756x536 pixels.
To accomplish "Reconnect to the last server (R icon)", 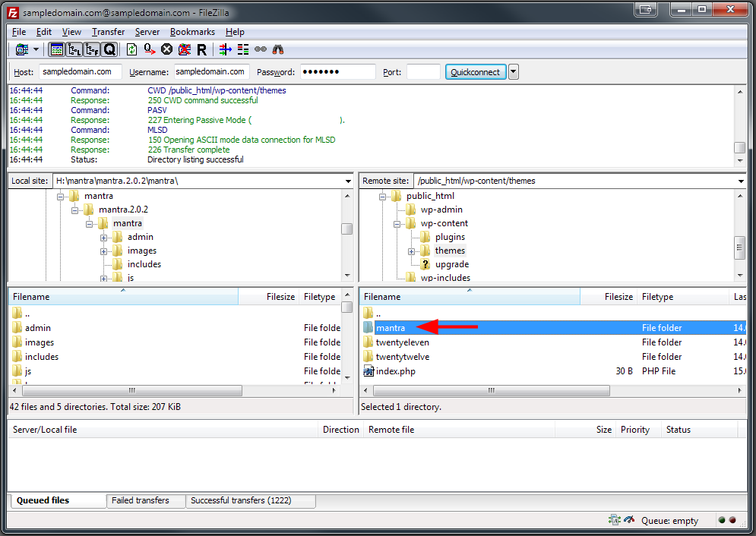I will [x=201, y=49].
